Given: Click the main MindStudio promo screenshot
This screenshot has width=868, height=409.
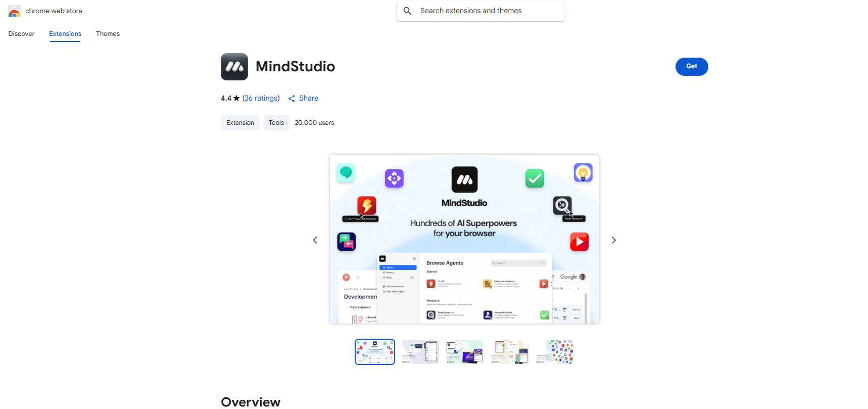Looking at the screenshot, I should pyautogui.click(x=464, y=239).
